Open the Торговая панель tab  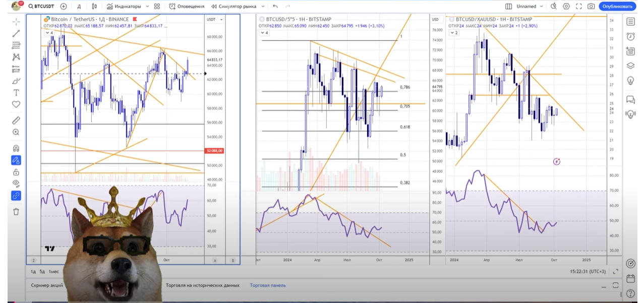[268, 285]
